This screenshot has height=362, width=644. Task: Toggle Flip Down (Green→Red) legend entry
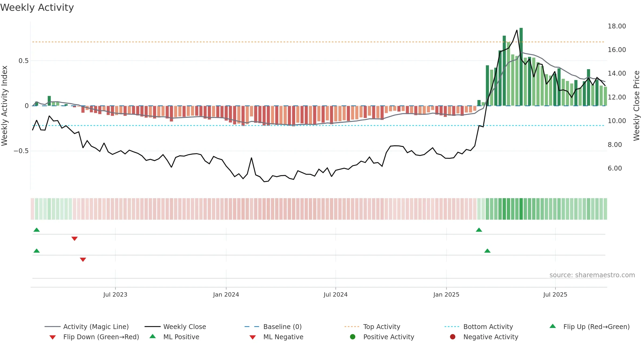[94, 337]
